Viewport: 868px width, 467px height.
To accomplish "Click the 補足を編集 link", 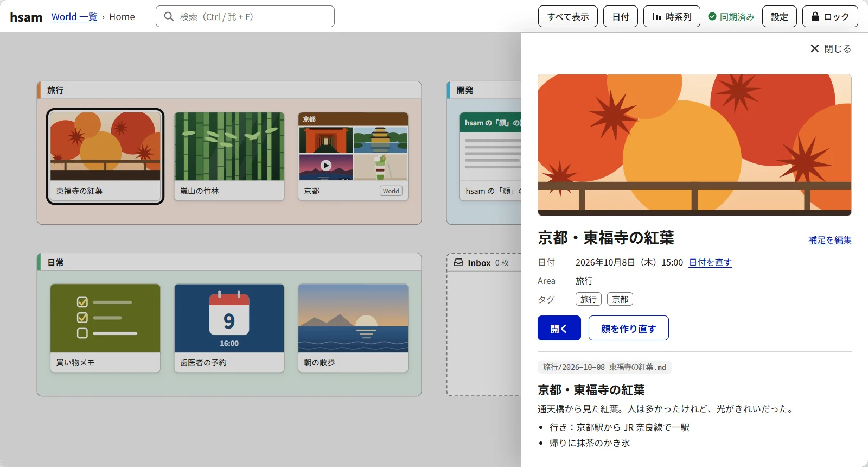I will (830, 240).
